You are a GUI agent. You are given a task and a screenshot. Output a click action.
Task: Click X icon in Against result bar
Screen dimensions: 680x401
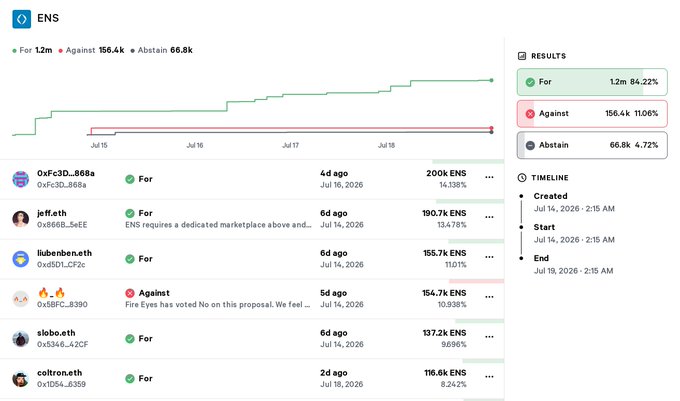(x=530, y=114)
